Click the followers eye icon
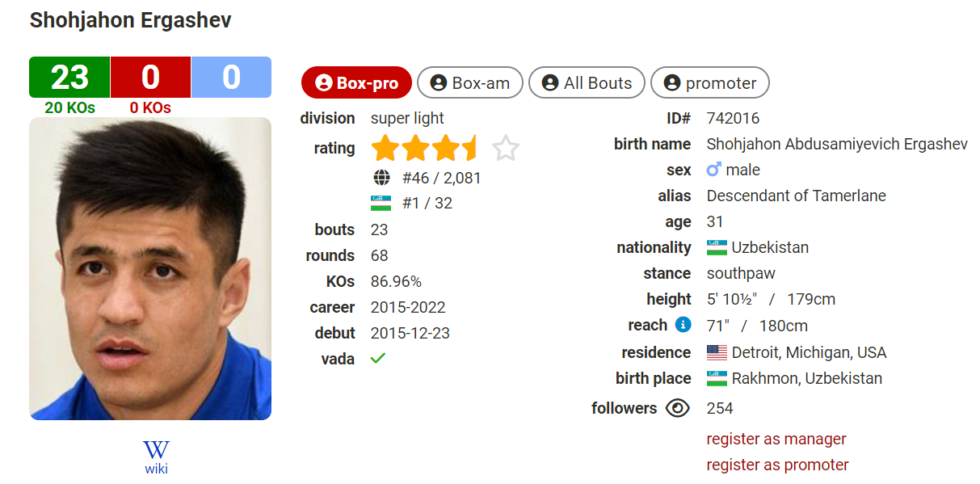The height and width of the screenshot is (484, 980). click(x=677, y=408)
